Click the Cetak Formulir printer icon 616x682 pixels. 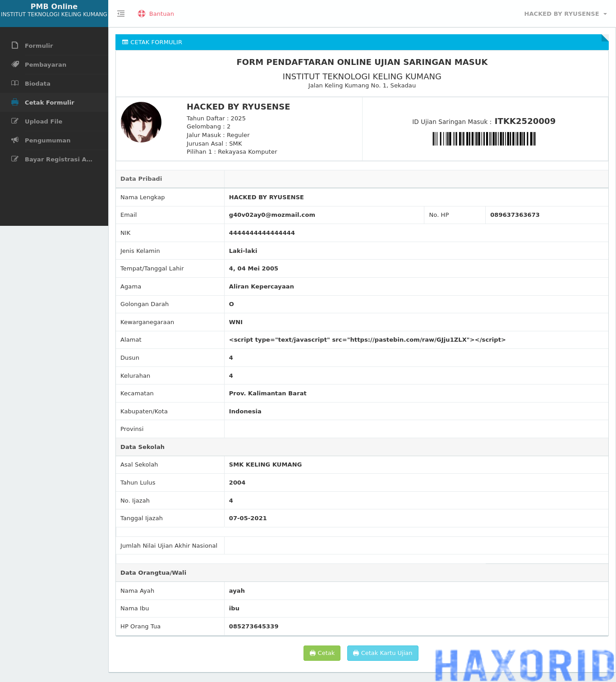15,102
